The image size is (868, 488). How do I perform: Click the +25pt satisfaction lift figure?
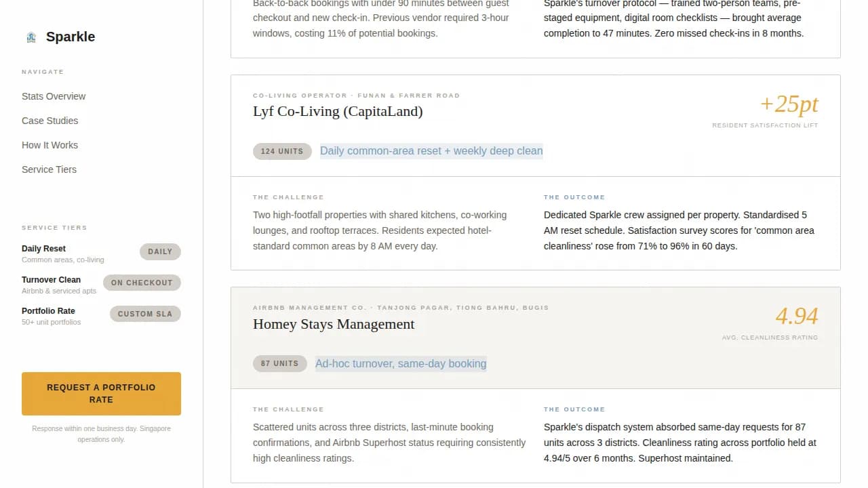click(789, 104)
